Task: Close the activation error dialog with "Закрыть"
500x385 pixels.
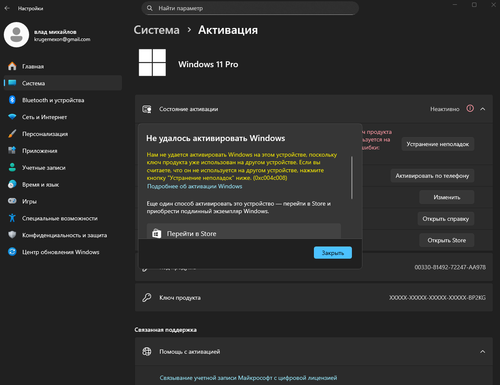Action: point(333,253)
